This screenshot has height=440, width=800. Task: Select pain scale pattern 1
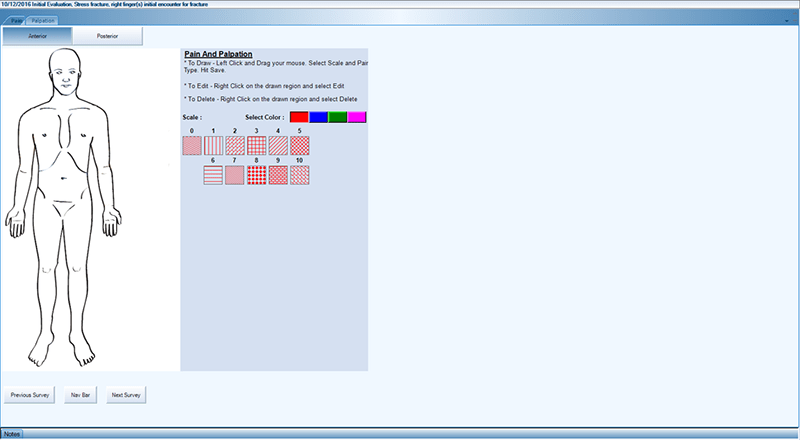[213, 145]
